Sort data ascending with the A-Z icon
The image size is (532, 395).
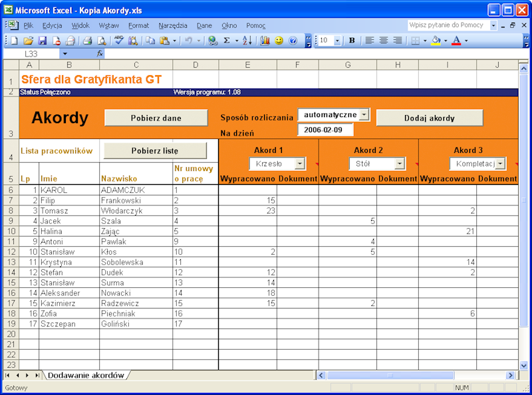[246, 41]
